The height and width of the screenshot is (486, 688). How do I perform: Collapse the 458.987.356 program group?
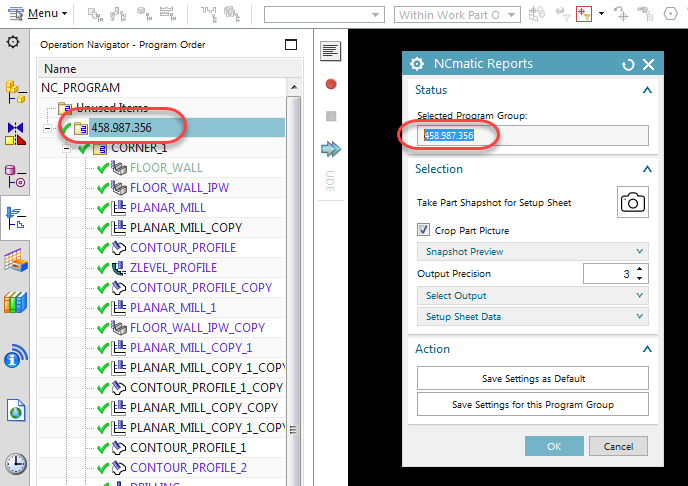click(x=47, y=128)
